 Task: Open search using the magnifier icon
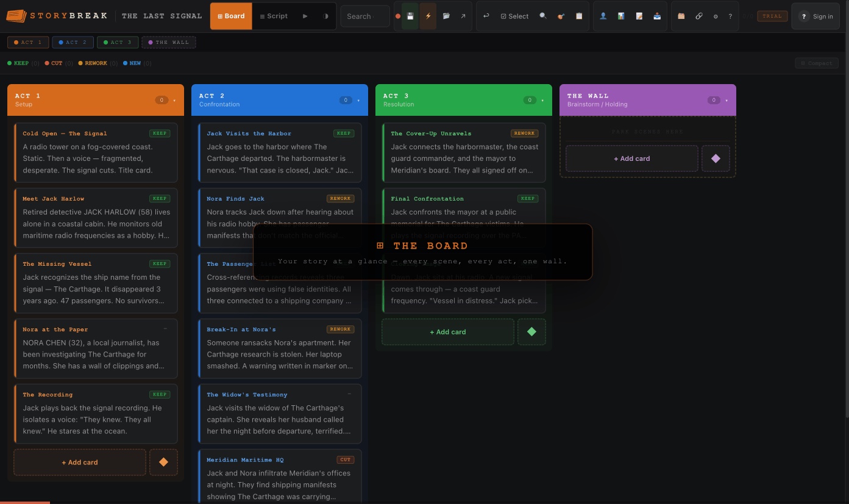pyautogui.click(x=542, y=16)
